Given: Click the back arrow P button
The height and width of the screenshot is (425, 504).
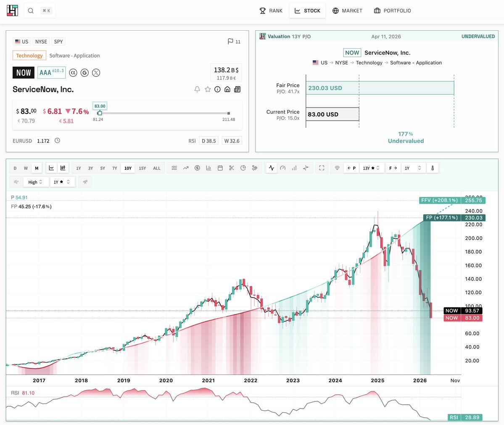Looking at the screenshot, I should click(352, 168).
